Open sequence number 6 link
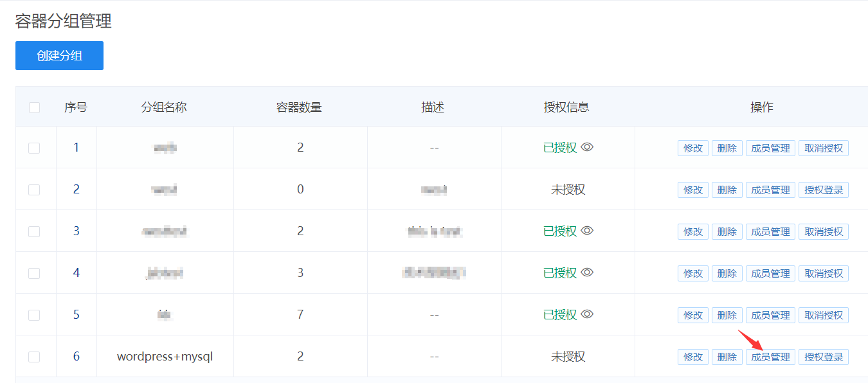Viewport: 868px width, 383px height. click(x=77, y=356)
